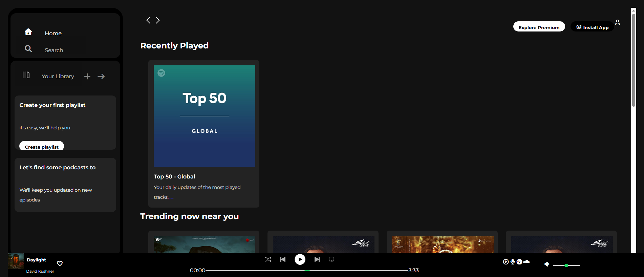Click the Create your first playlist heading
Screen dimensions: 644x277
coord(52,105)
